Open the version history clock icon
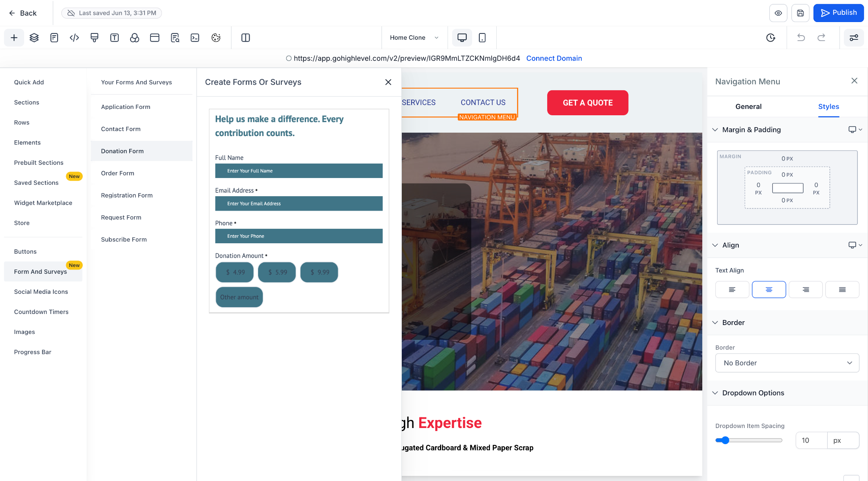868x481 pixels. pyautogui.click(x=771, y=38)
